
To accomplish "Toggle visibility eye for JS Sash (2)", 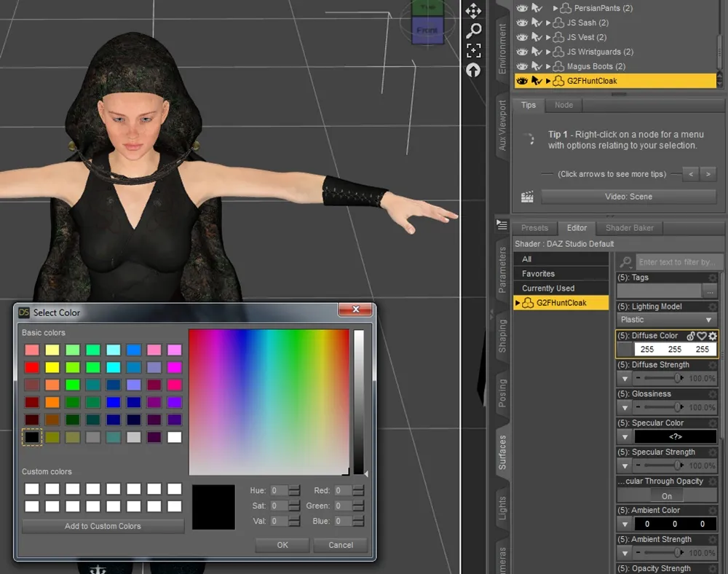I will (x=522, y=23).
